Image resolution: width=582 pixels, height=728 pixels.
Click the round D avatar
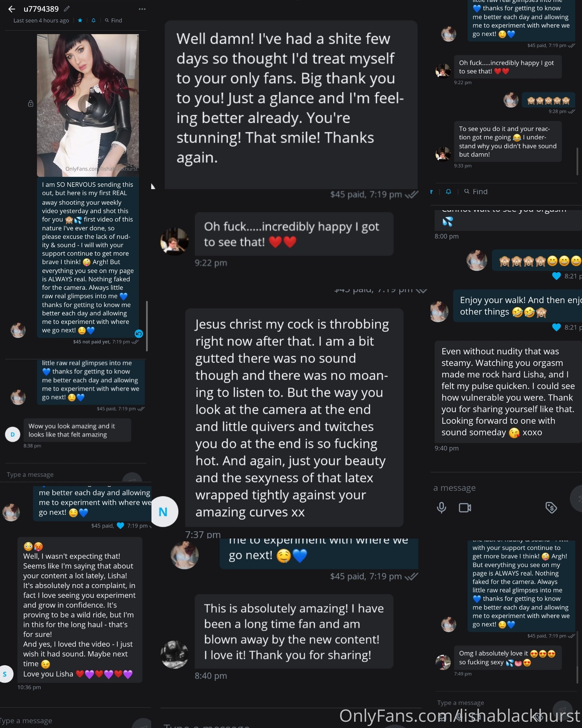click(x=13, y=435)
